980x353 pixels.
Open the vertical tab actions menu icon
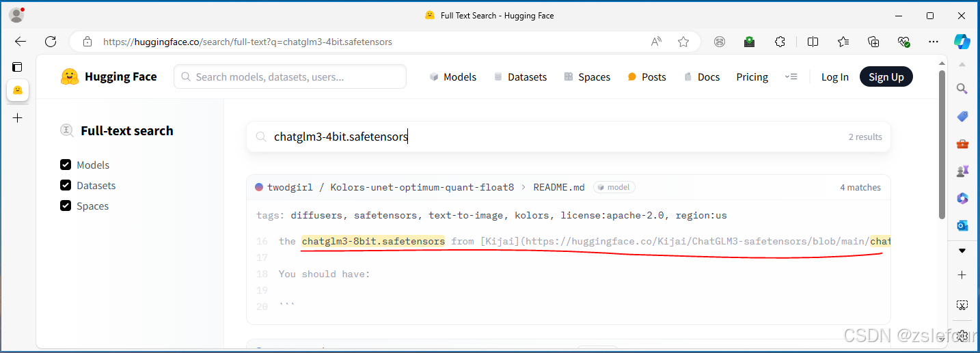click(17, 67)
